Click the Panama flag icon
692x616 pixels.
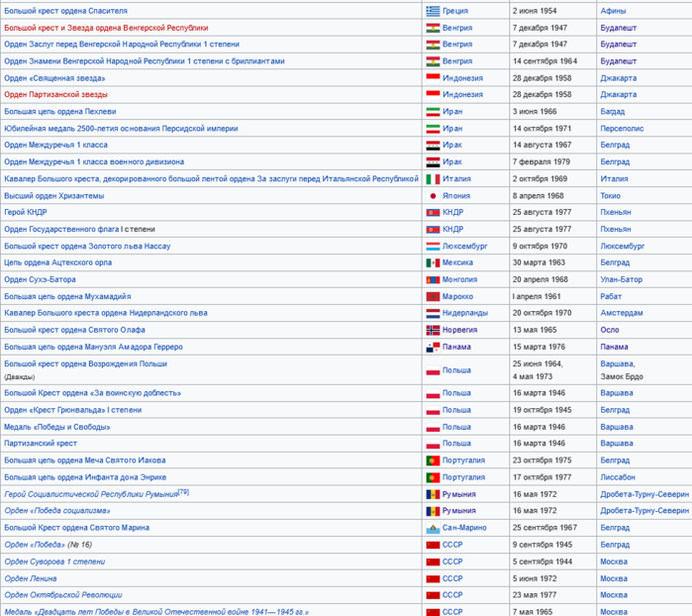(x=433, y=347)
